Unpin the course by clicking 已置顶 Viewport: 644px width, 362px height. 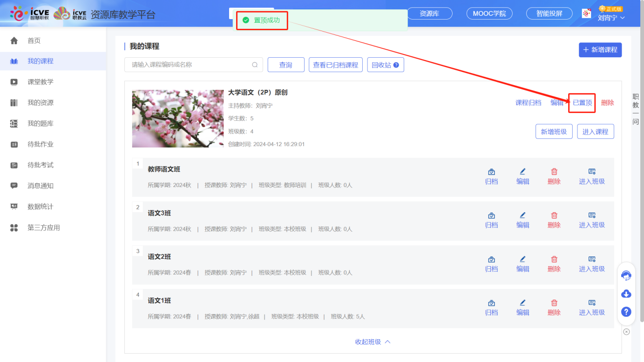point(582,103)
